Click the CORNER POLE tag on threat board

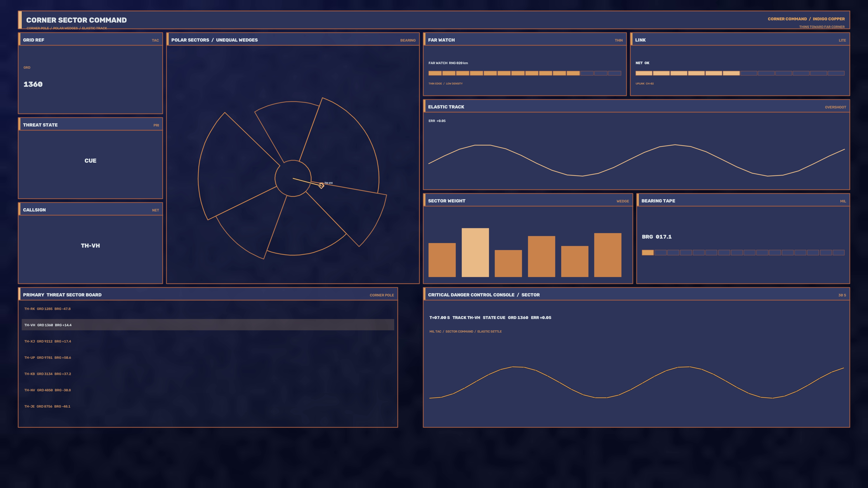click(x=382, y=295)
